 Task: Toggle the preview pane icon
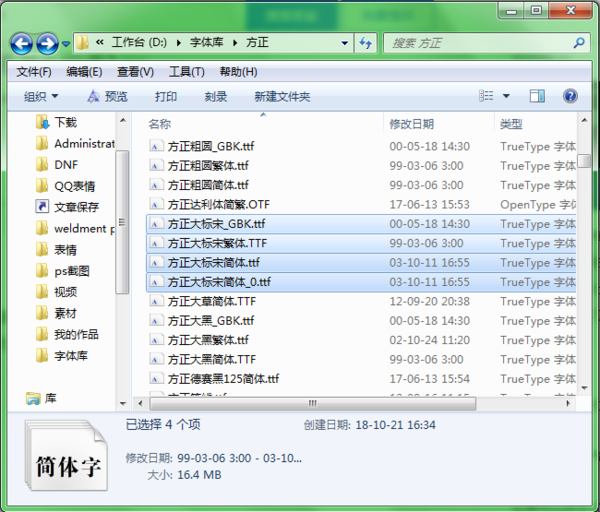coord(537,96)
